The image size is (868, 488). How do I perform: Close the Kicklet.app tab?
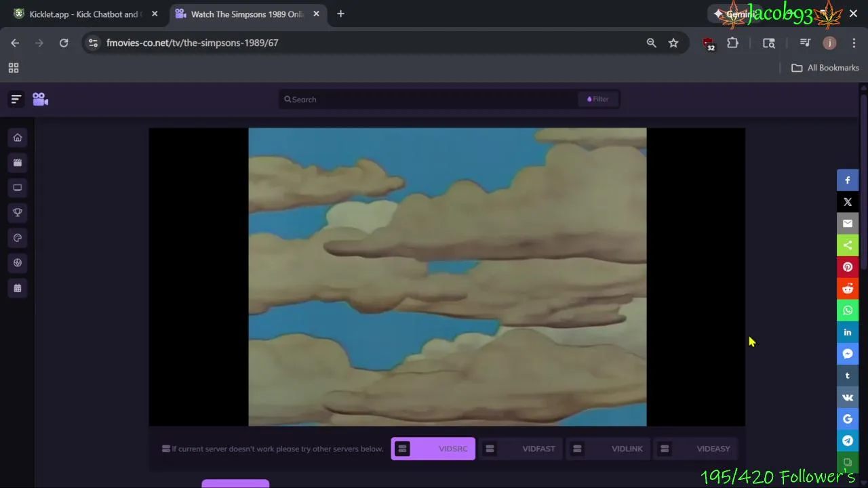click(x=155, y=14)
